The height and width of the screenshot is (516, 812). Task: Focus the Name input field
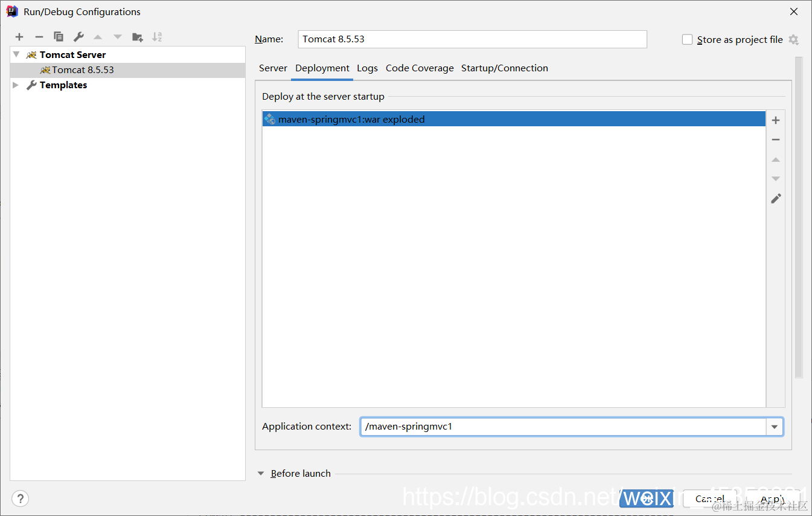[473, 39]
